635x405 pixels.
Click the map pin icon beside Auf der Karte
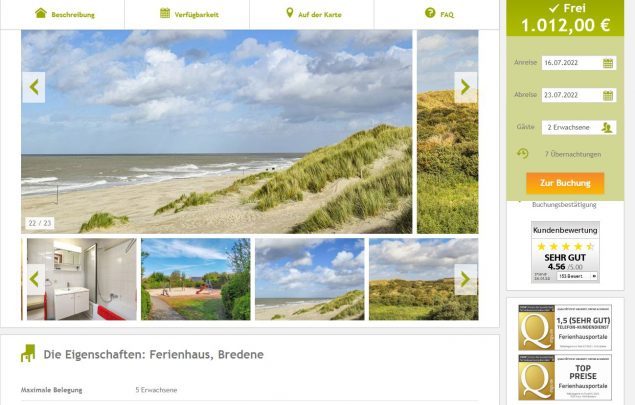tap(289, 13)
